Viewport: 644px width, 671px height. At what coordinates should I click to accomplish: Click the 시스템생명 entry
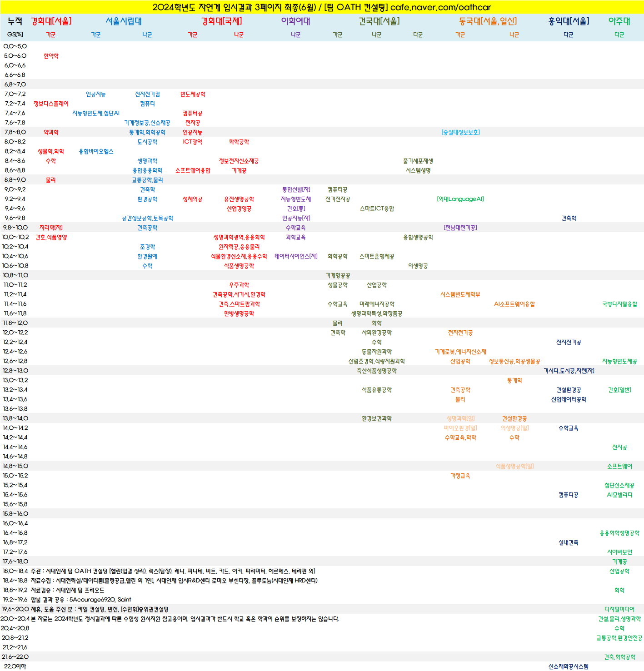click(418, 170)
